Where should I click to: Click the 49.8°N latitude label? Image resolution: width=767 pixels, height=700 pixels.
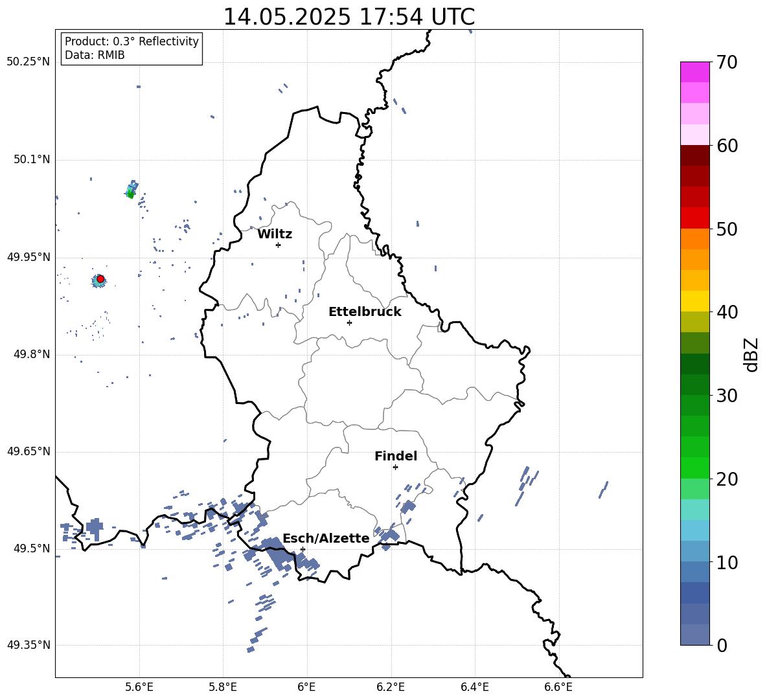point(32,354)
